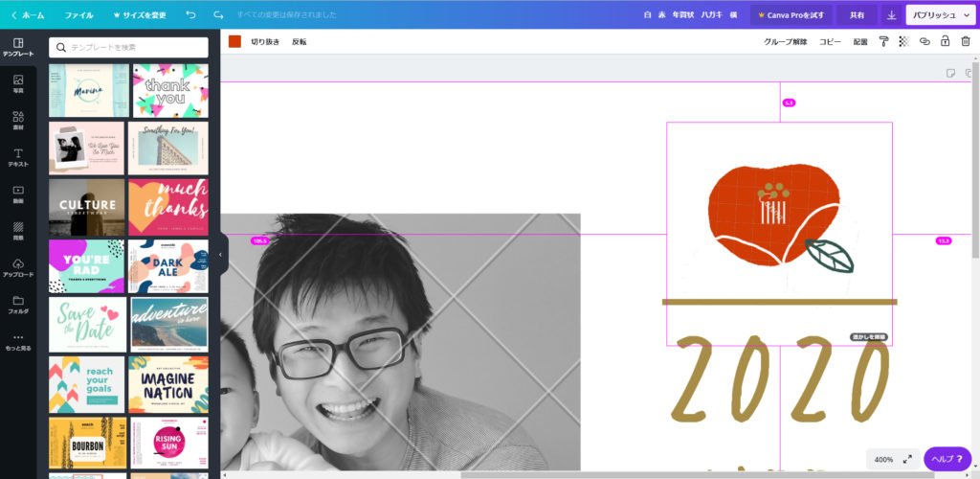Toggle fullscreen presentation mode icon
Image resolution: width=980 pixels, height=479 pixels.
point(907,459)
